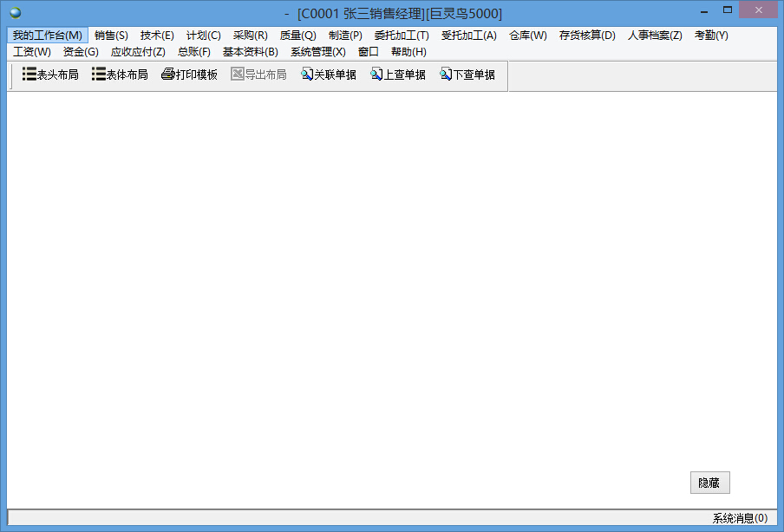The height and width of the screenshot is (532, 784).
Task: Open the 人事档案(Z) menu
Action: click(x=655, y=36)
